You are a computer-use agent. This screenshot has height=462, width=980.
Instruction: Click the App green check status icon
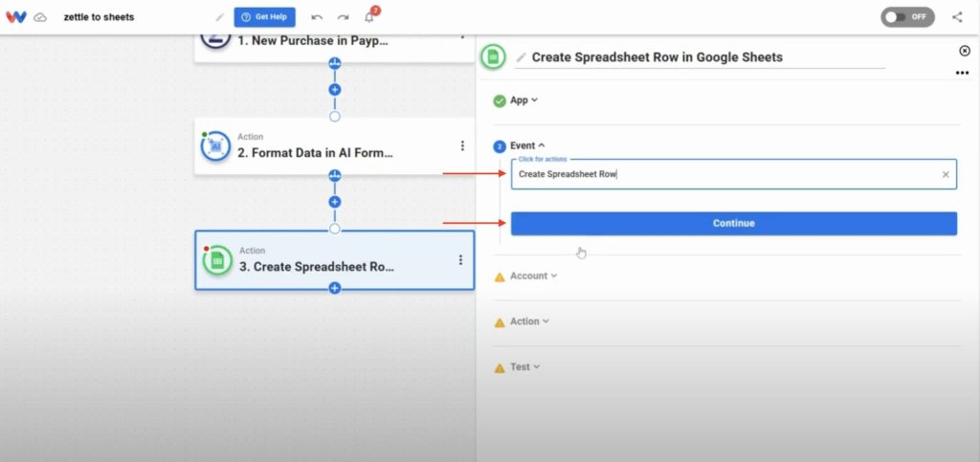(500, 100)
